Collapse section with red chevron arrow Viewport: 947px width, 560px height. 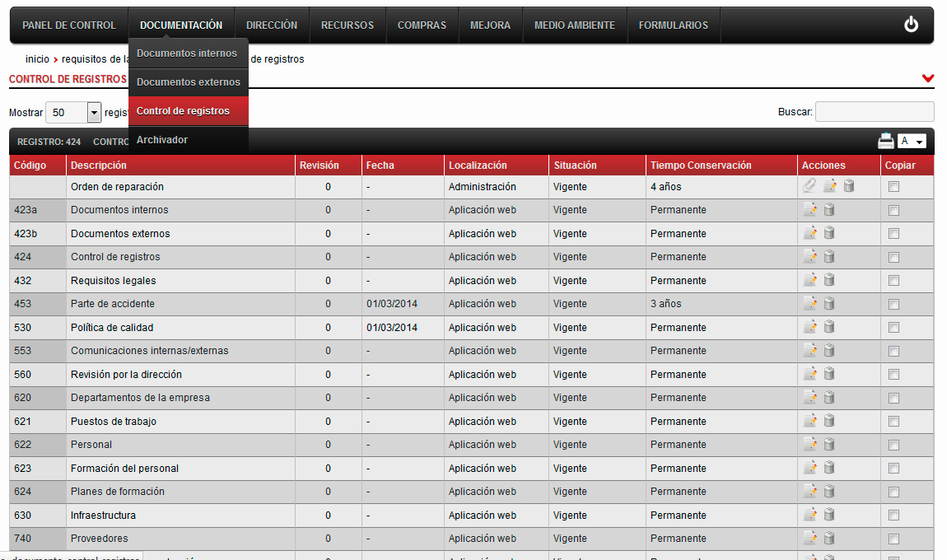(928, 78)
